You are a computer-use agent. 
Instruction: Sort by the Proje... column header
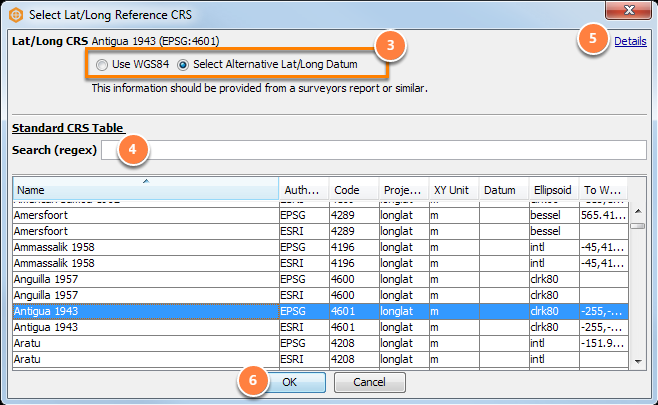tap(404, 190)
